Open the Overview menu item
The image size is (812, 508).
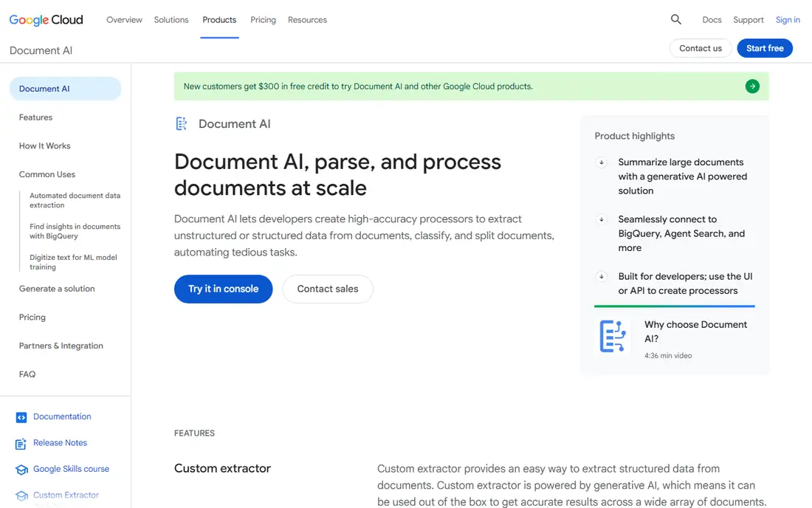click(x=124, y=20)
